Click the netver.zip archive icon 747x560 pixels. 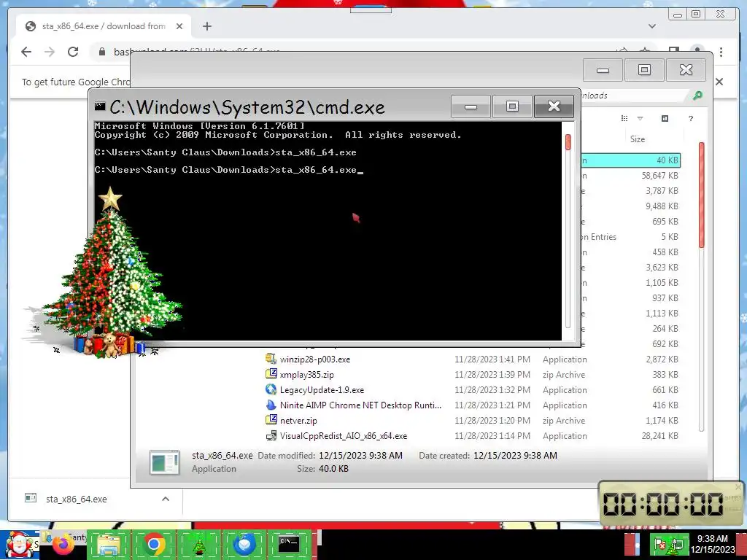pyautogui.click(x=271, y=419)
